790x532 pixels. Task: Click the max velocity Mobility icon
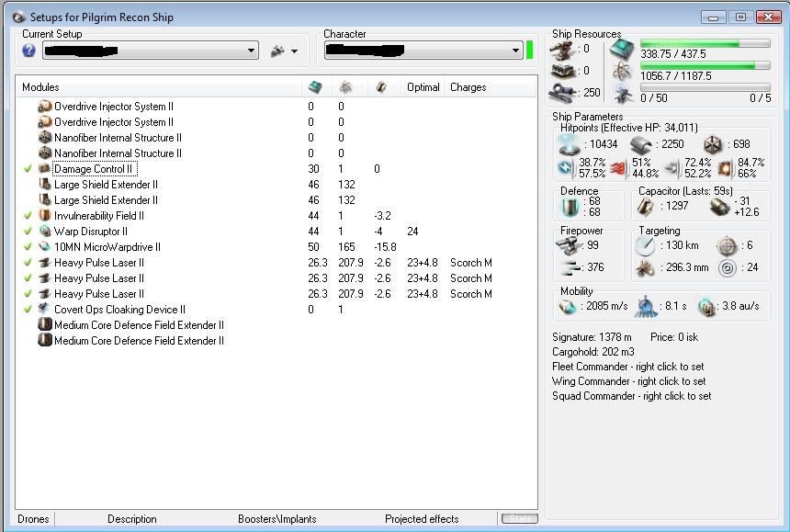(568, 306)
